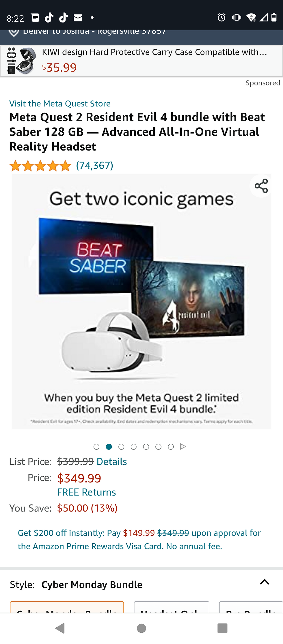Open Visit the Meta Quest Store link
This screenshot has width=283, height=644.
coord(60,104)
